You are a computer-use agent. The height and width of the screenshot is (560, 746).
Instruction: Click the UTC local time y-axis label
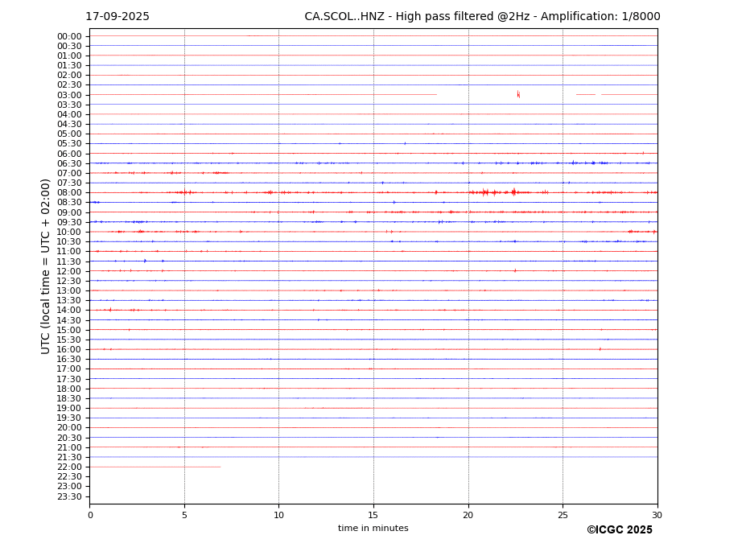tap(45, 266)
